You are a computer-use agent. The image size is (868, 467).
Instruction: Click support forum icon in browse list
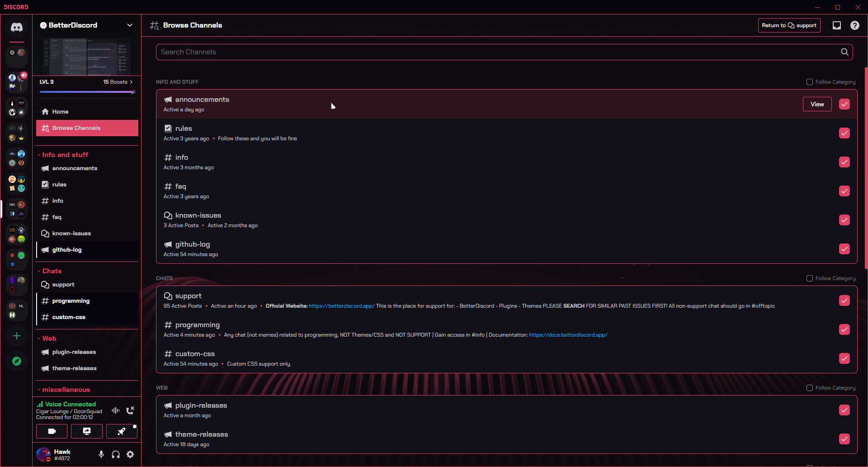[x=168, y=296]
